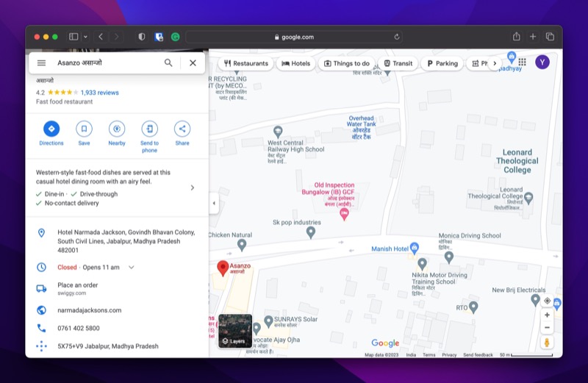
Task: Select SUNRAYS Solar map pin
Action: tap(268, 321)
